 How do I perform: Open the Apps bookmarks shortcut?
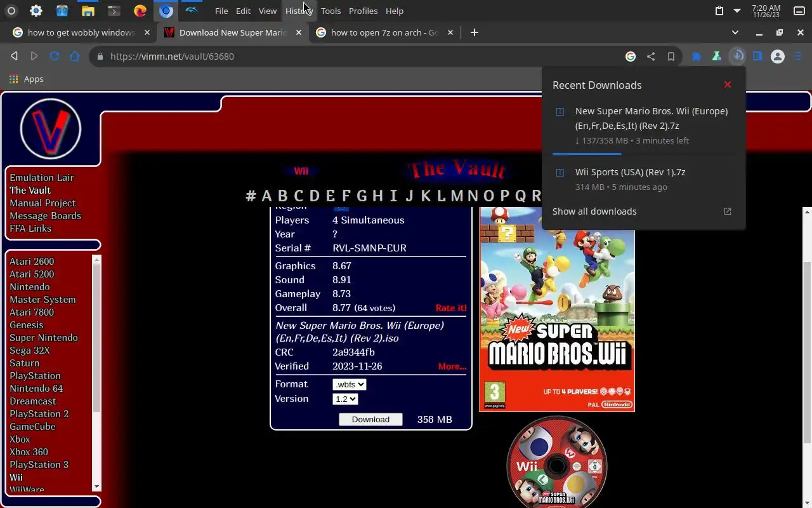(27, 79)
